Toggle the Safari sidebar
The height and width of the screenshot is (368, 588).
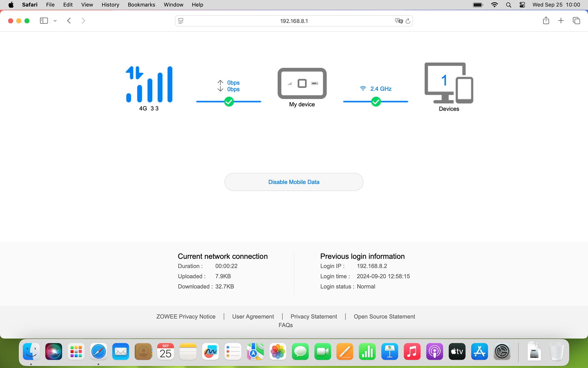(x=44, y=21)
